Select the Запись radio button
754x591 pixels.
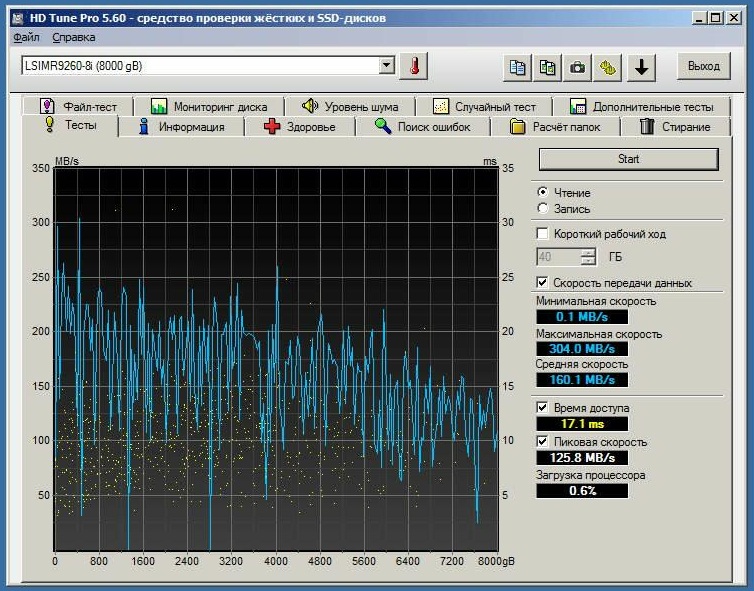click(543, 209)
